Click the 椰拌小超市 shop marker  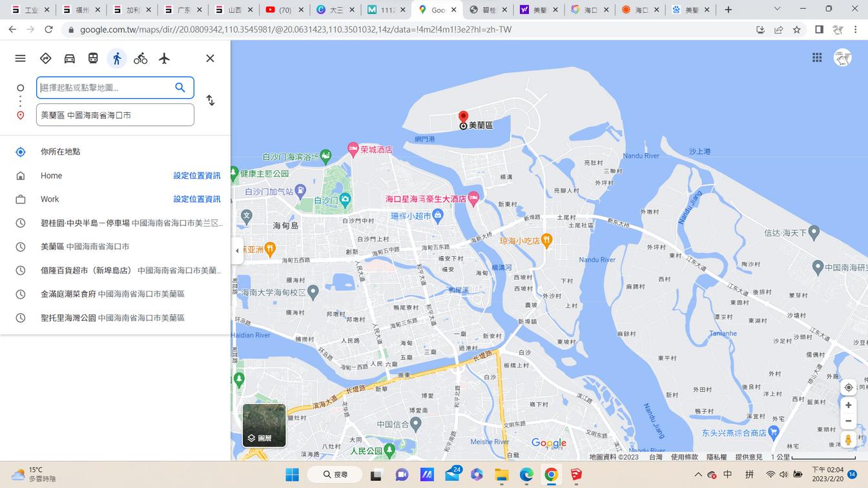tap(438, 216)
